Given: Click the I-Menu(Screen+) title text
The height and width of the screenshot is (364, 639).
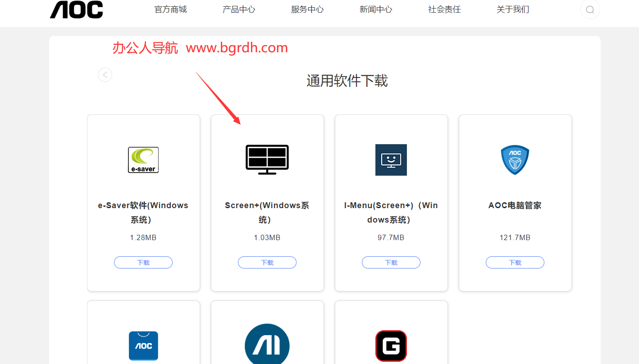Looking at the screenshot, I should coord(391,213).
